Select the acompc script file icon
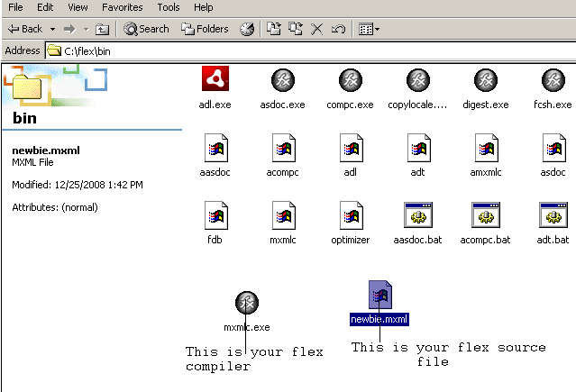 tap(284, 148)
